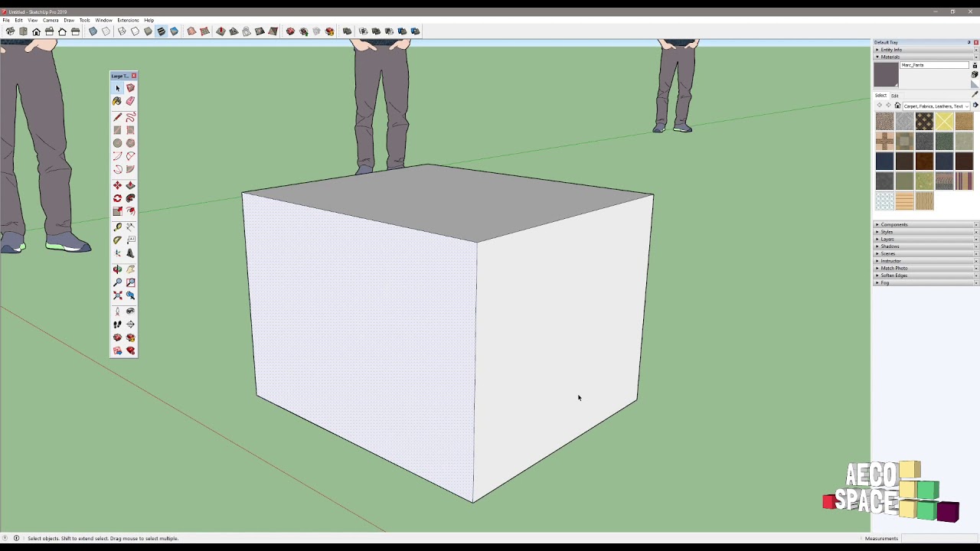Switch to Iso standard view
Image resolution: width=980 pixels, height=551 pixels.
click(10, 31)
